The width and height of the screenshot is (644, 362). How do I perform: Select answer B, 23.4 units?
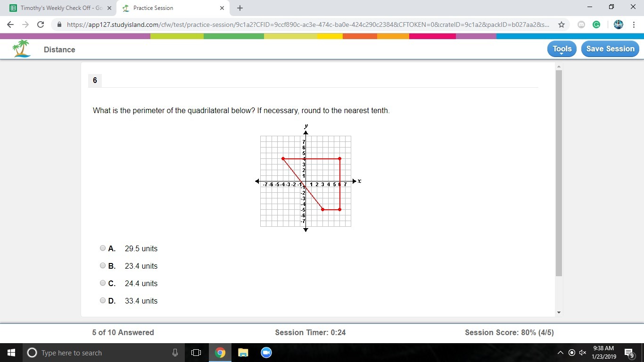[x=103, y=266]
